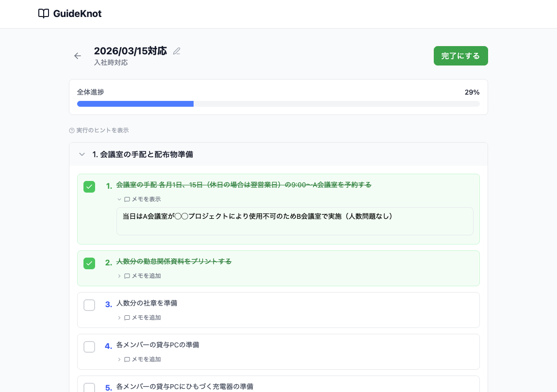Uncheck step 1 meeting room checkbox
The image size is (557, 392).
(89, 187)
